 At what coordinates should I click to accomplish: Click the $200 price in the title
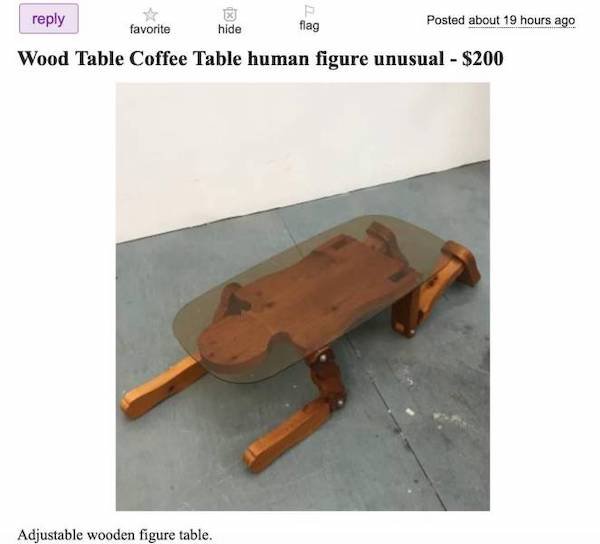point(483,59)
